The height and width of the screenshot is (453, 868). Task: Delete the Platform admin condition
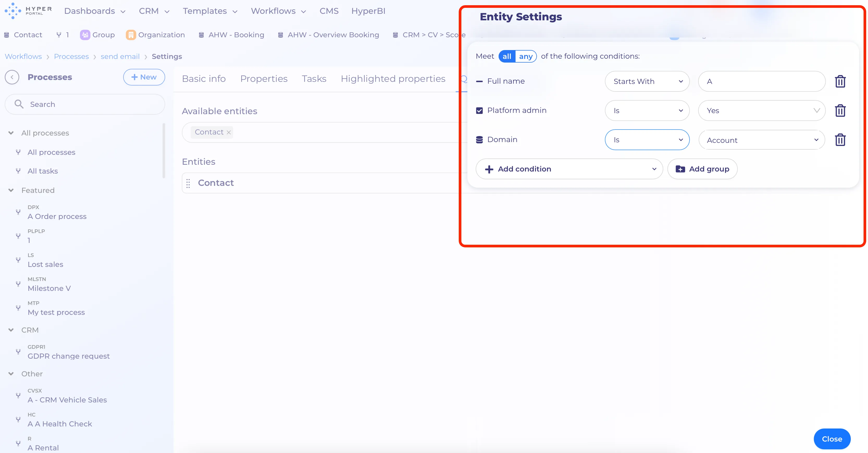click(840, 111)
